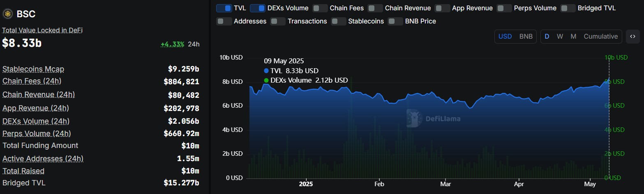Open the embed chart code icon
Viewport: 644px width, 194px height.
tap(632, 36)
